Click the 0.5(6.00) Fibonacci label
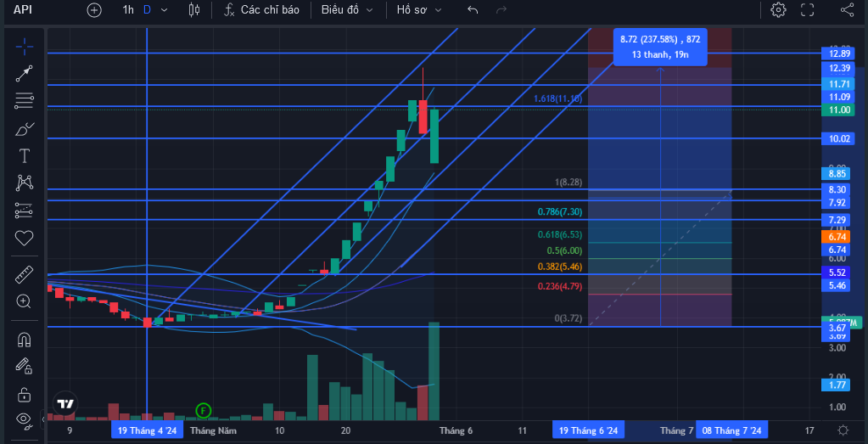Image resolution: width=868 pixels, height=444 pixels. pyautogui.click(x=564, y=250)
